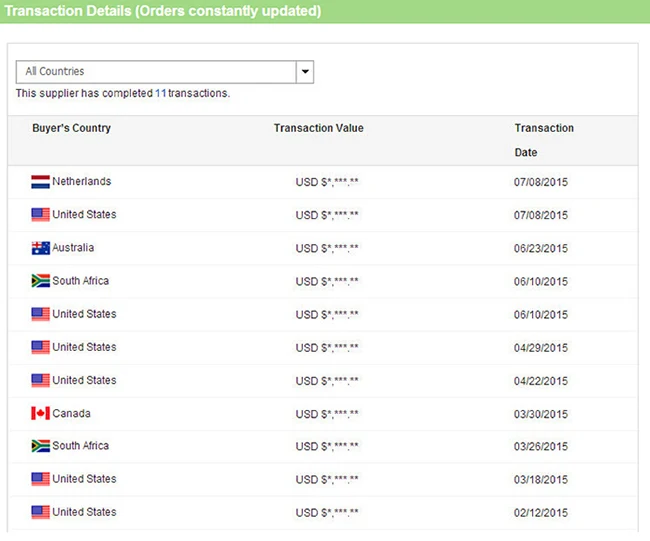Viewport: 650px width, 541px height.
Task: Click United States flag dated 02/12/2015
Action: coord(40,512)
